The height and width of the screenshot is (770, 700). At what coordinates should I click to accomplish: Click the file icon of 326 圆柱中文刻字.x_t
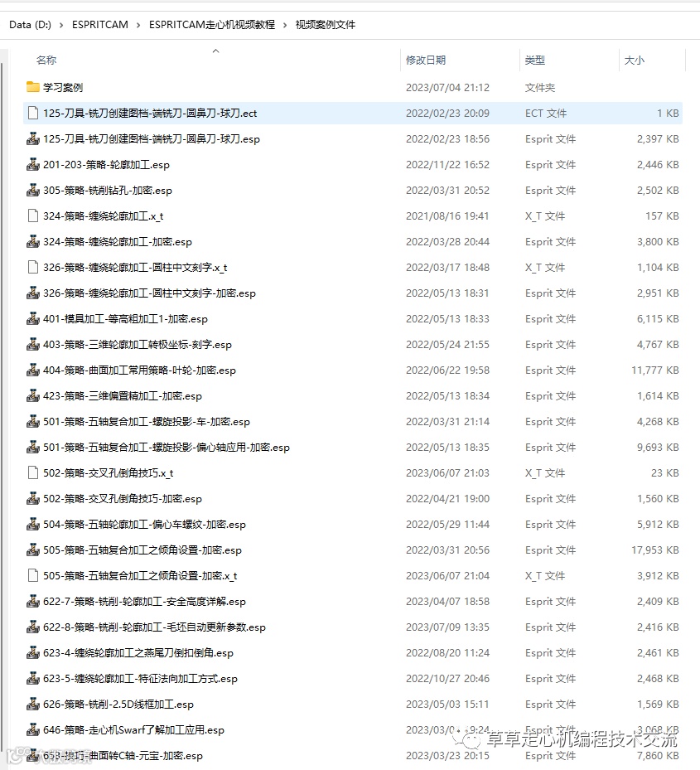pyautogui.click(x=33, y=267)
